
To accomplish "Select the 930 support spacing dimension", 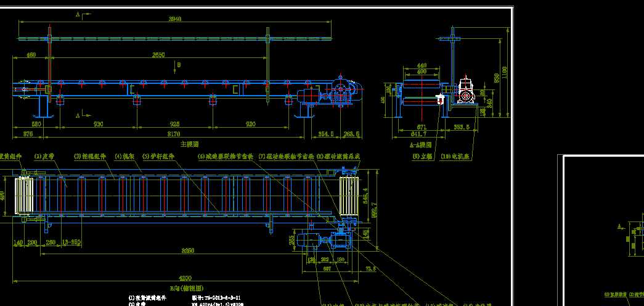I will coord(98,124).
